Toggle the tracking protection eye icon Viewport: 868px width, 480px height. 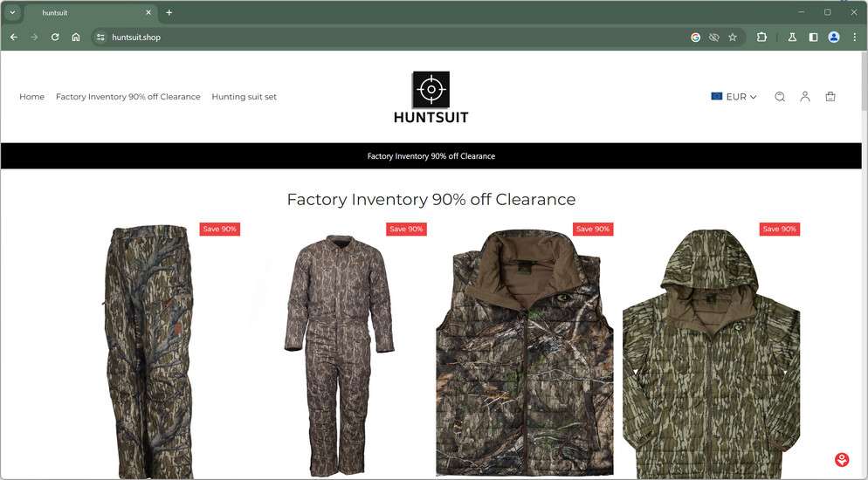point(714,37)
